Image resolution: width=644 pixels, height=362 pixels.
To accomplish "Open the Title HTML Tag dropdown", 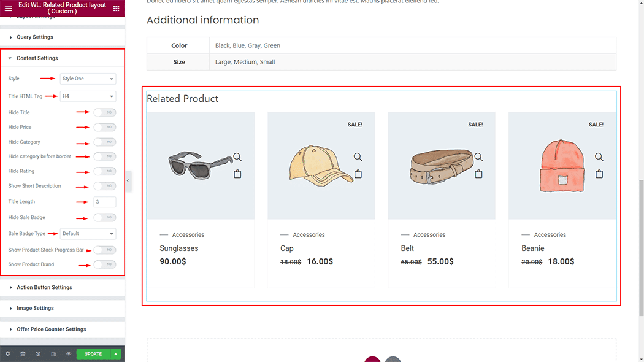I will click(88, 96).
